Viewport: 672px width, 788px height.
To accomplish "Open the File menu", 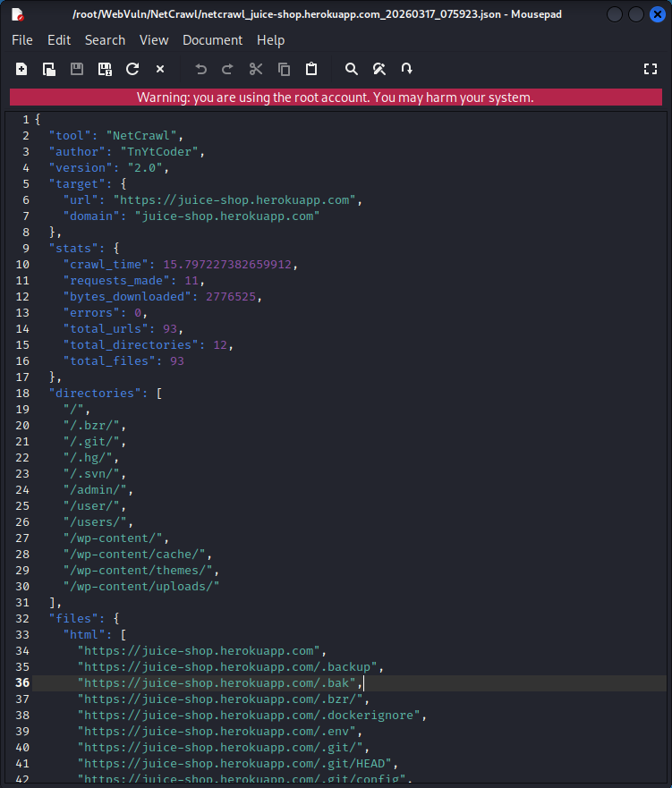I will 22,40.
